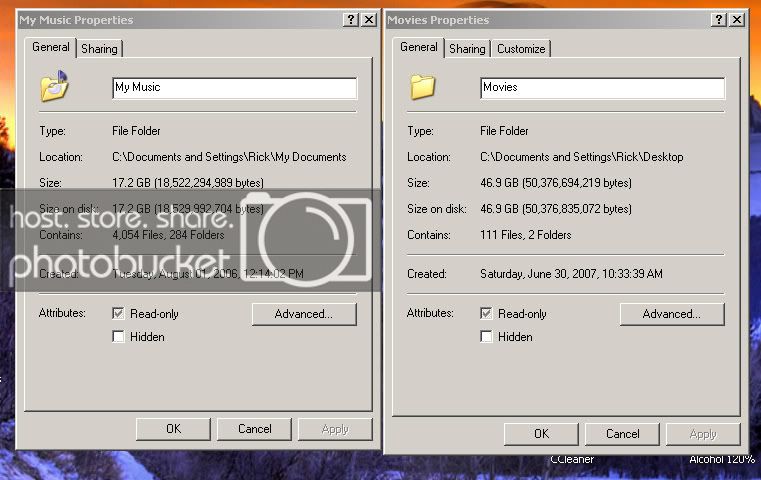Select the Alcohol 120% desktop shortcut label
Screen dimensions: 761x480
tap(721, 460)
